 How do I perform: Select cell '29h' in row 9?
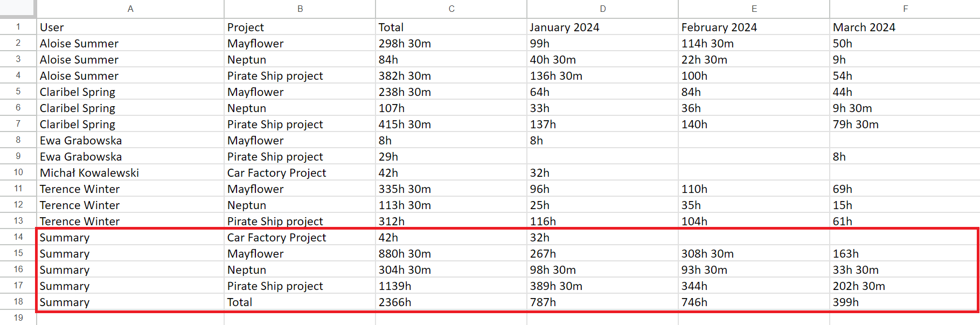tap(451, 156)
